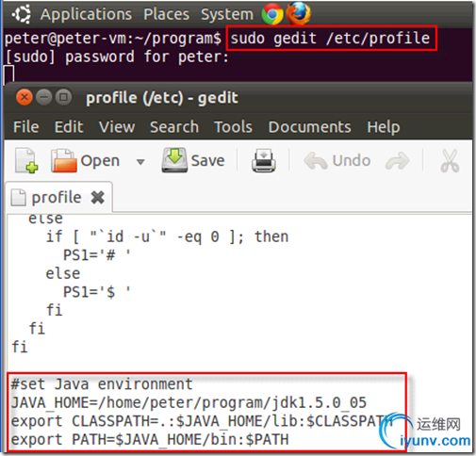
Task: Maximize the gedit window
Action: pyautogui.click(x=63, y=97)
